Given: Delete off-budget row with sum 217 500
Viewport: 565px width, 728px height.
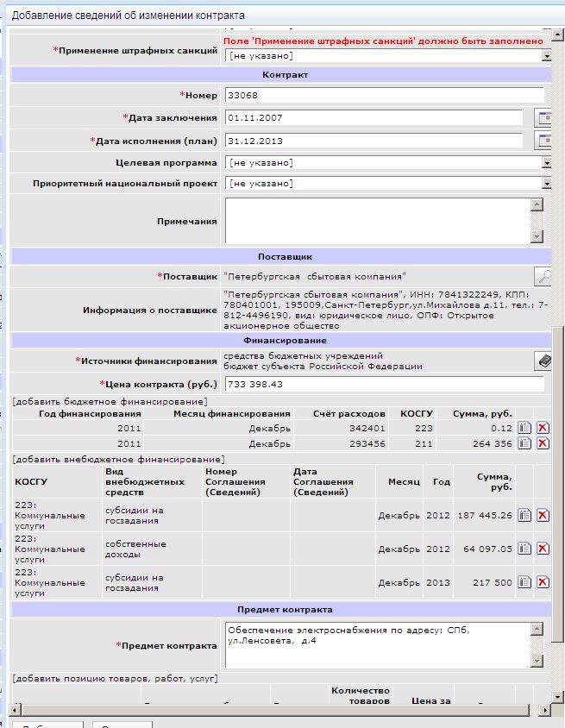Looking at the screenshot, I should 543,581.
